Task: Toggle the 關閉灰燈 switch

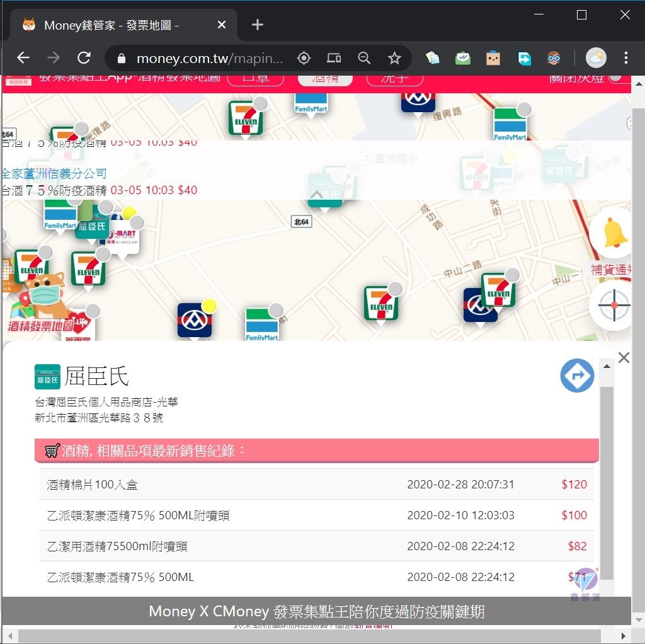Action: [x=619, y=78]
